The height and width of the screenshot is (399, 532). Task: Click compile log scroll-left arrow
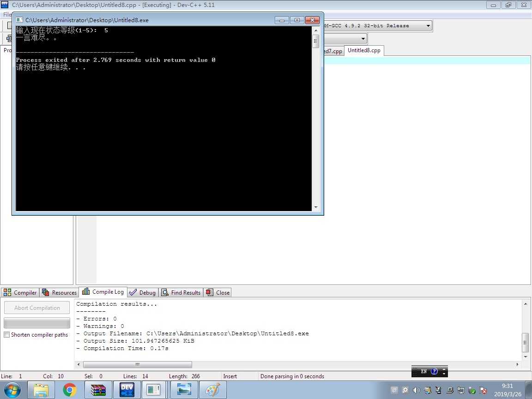coord(79,364)
